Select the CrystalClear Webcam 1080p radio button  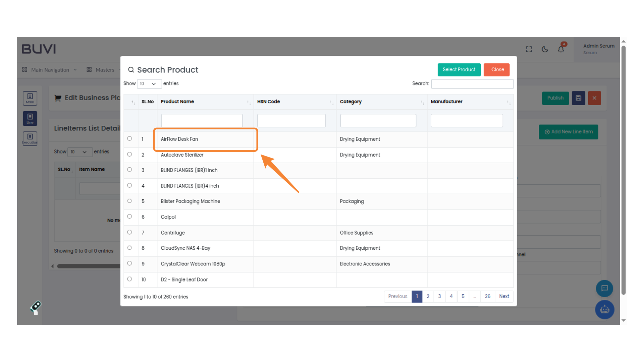click(129, 263)
